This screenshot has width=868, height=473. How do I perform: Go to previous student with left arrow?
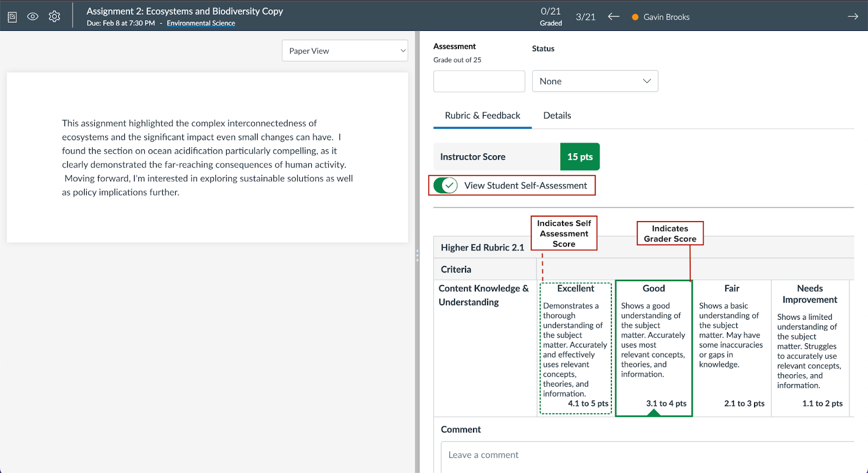point(614,16)
